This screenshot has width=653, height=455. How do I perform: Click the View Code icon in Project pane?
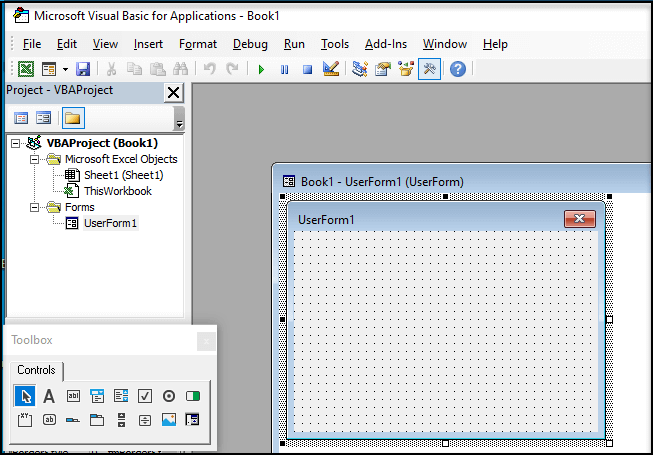pos(21,118)
